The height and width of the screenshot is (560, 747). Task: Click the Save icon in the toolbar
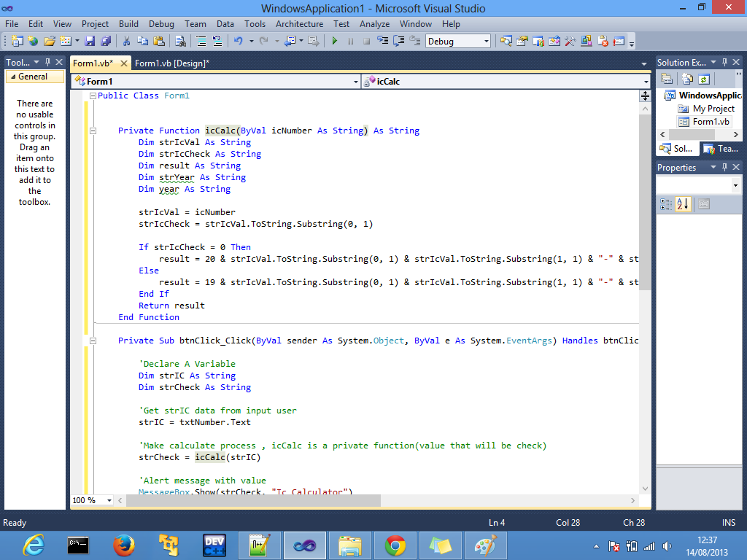pos(89,42)
